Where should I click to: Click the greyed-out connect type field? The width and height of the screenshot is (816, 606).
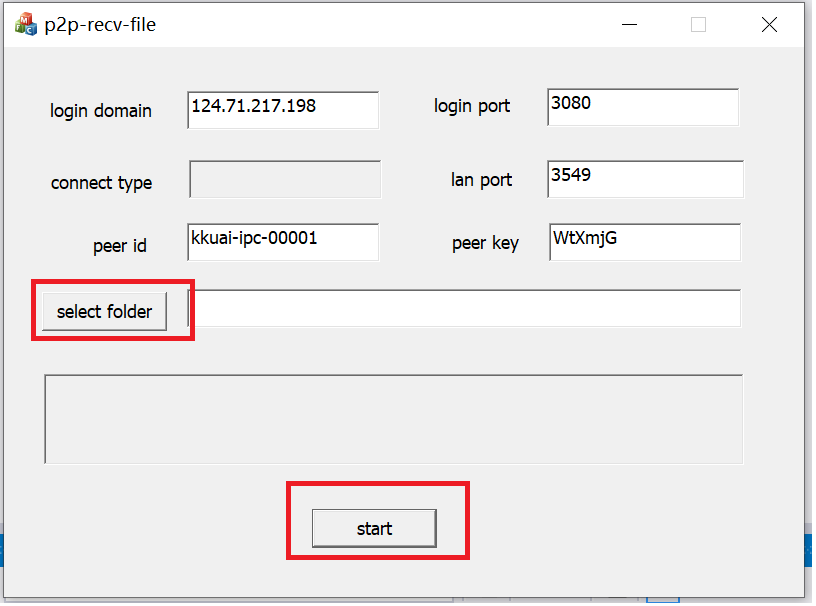point(285,180)
